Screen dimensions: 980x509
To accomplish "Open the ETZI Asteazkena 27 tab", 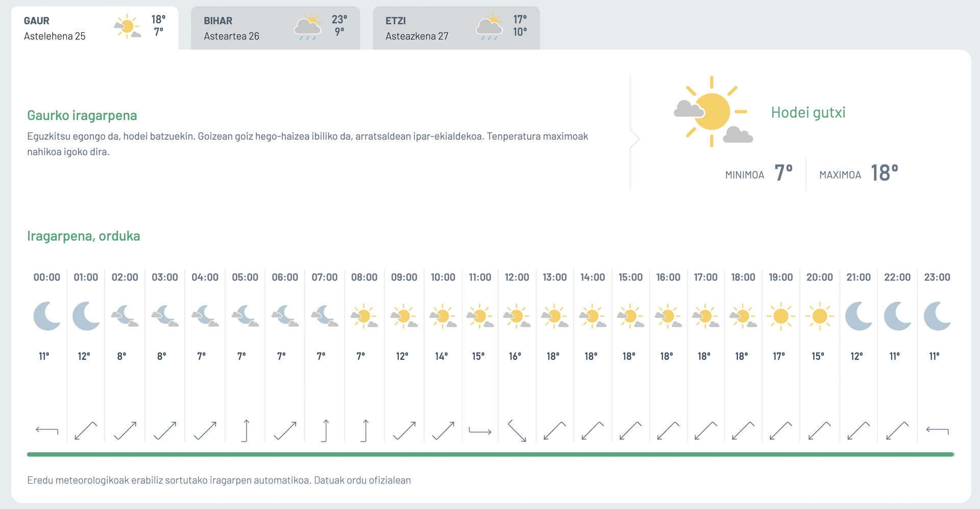I will pos(456,28).
